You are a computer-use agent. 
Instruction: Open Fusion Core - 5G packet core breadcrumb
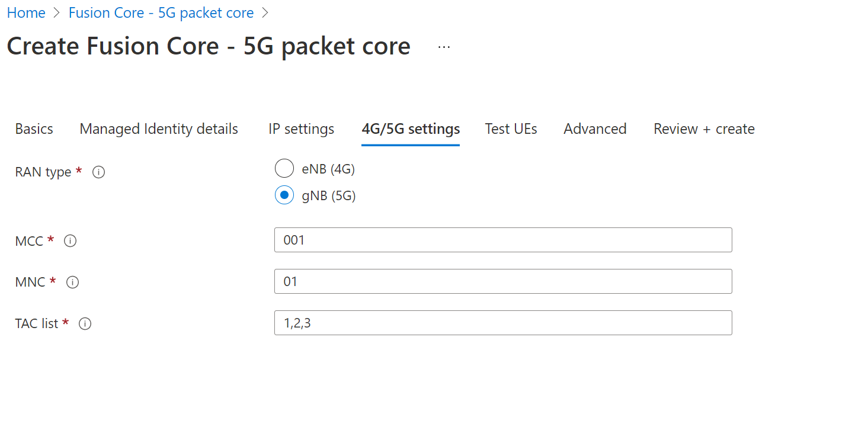[161, 13]
